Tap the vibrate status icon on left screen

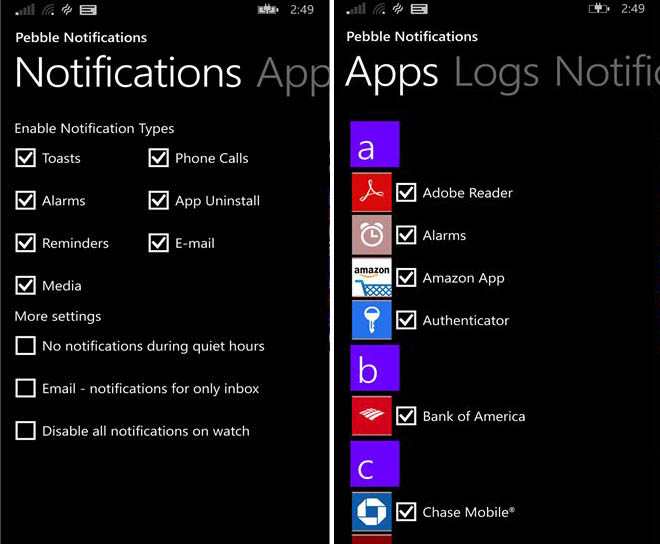pos(67,10)
